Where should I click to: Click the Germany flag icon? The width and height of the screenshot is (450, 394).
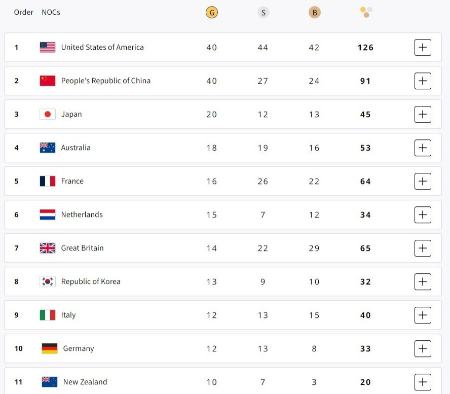[49, 349]
